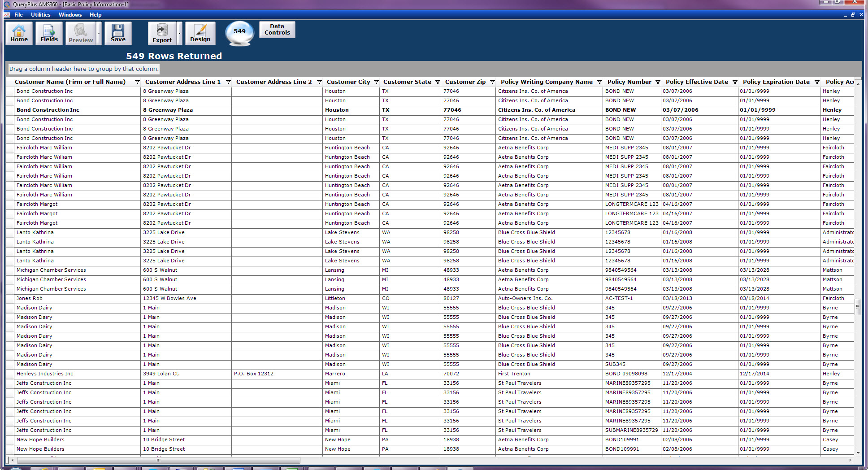Click the 12345 W Bowles Ave cell
Image resolution: width=868 pixels, height=470 pixels.
point(186,298)
